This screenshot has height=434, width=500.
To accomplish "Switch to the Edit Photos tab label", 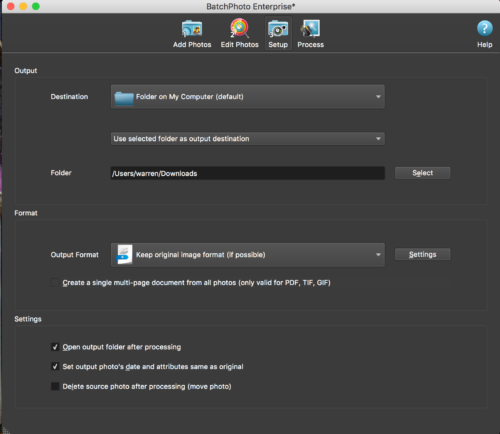I will coord(239,45).
